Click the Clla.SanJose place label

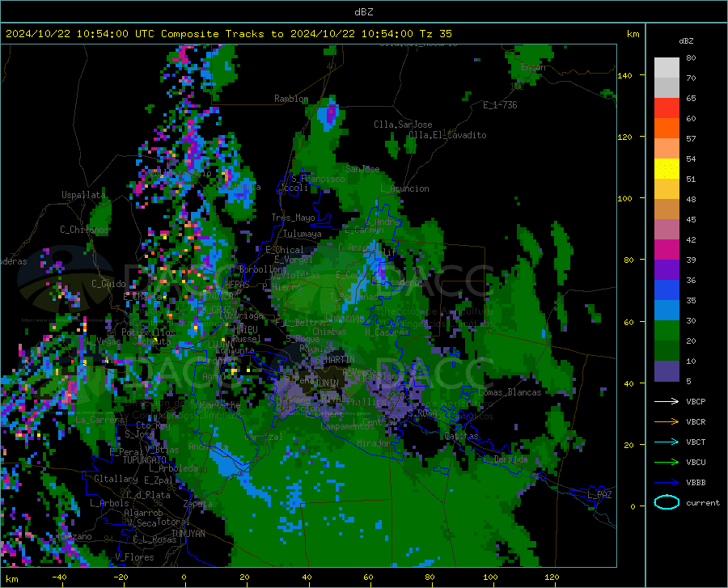point(403,125)
